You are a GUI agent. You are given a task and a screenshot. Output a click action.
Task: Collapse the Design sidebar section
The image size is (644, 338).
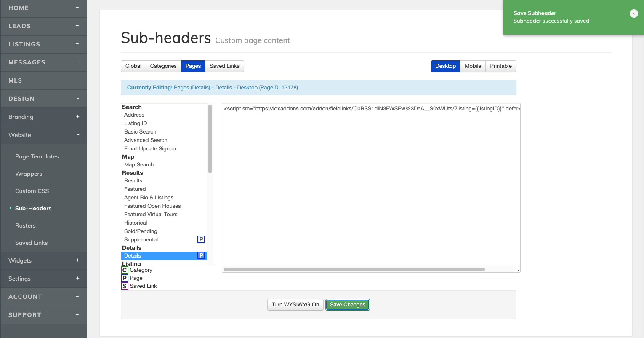tap(77, 99)
